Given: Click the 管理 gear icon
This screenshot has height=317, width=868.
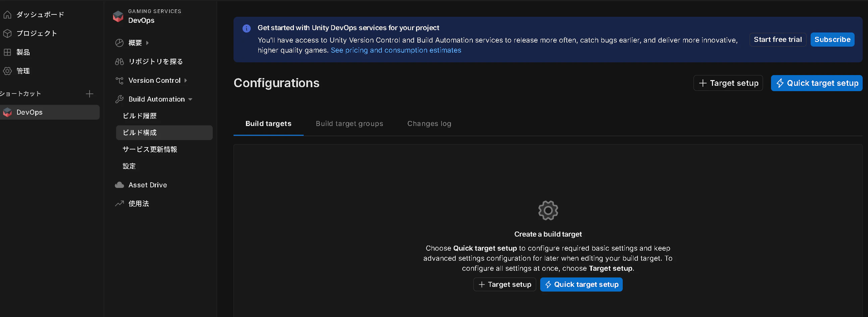Looking at the screenshot, I should coord(7,71).
